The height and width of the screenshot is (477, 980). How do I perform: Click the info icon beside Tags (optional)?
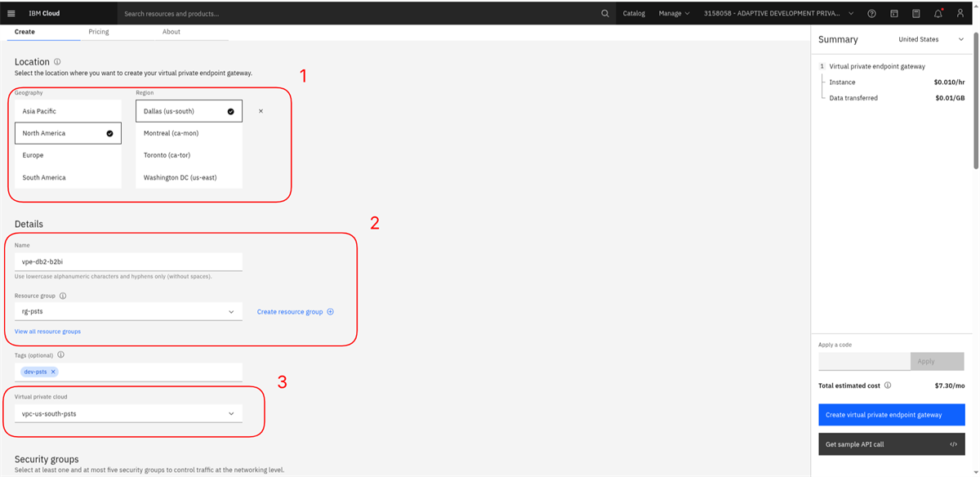pyautogui.click(x=60, y=355)
